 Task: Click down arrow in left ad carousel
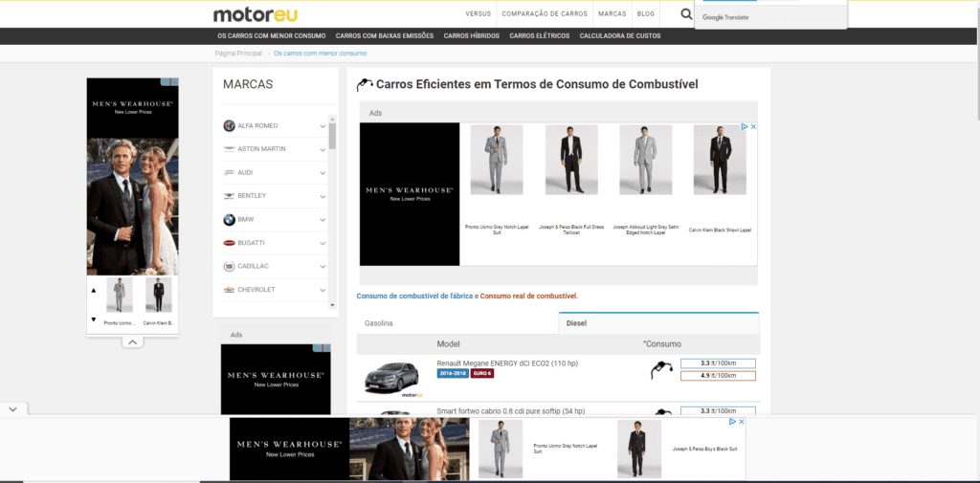[94, 319]
